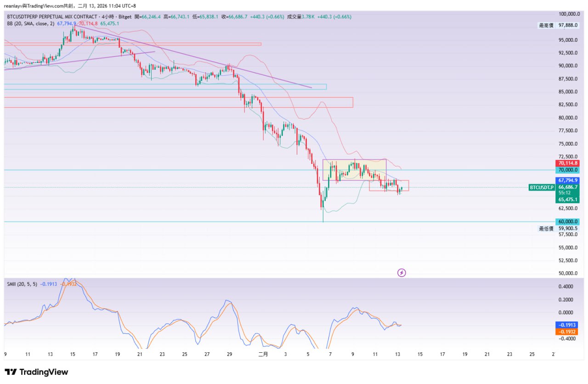Click the BTCUSDT.P symbol price tag

click(x=542, y=187)
